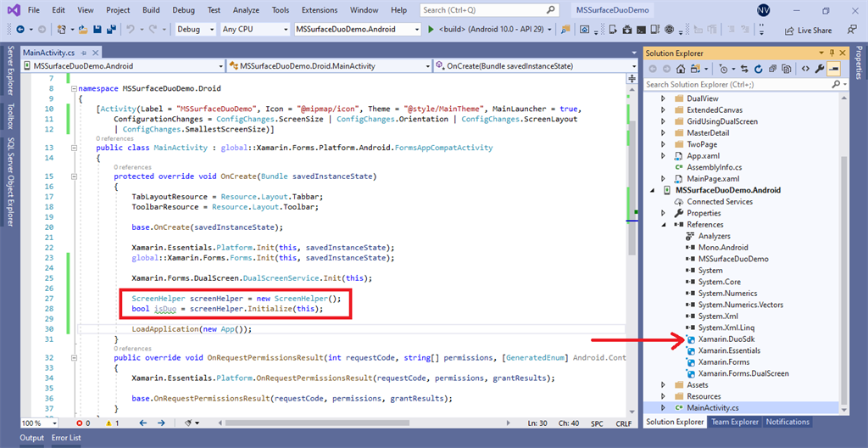Image resolution: width=868 pixels, height=448 pixels.
Task: Click Sync with Active Document icon
Action: 744,70
